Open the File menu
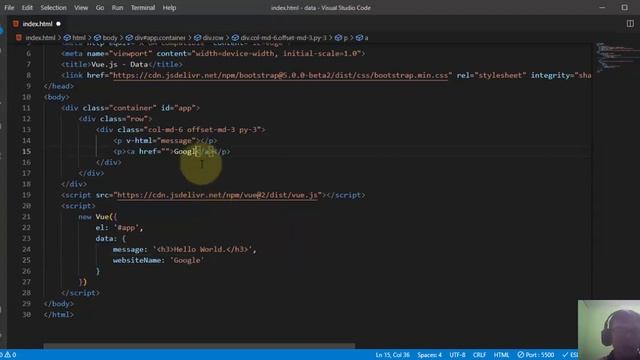 [x=9, y=8]
